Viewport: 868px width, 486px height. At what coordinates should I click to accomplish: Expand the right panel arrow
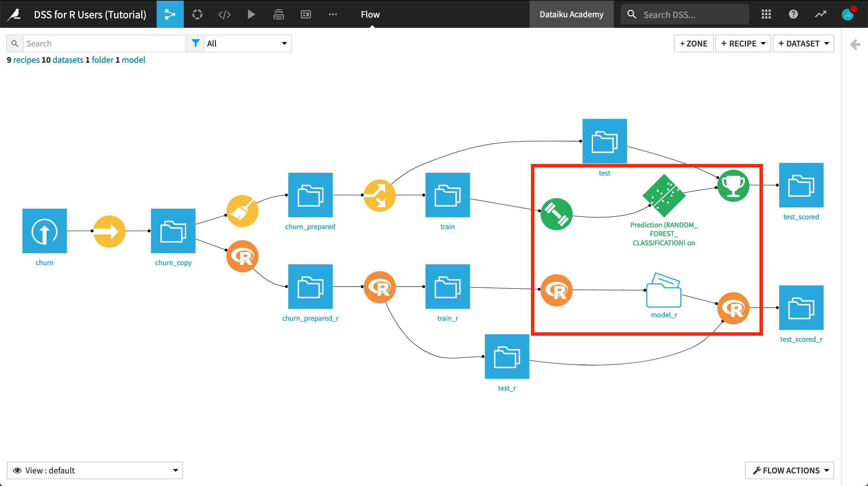coord(855,44)
